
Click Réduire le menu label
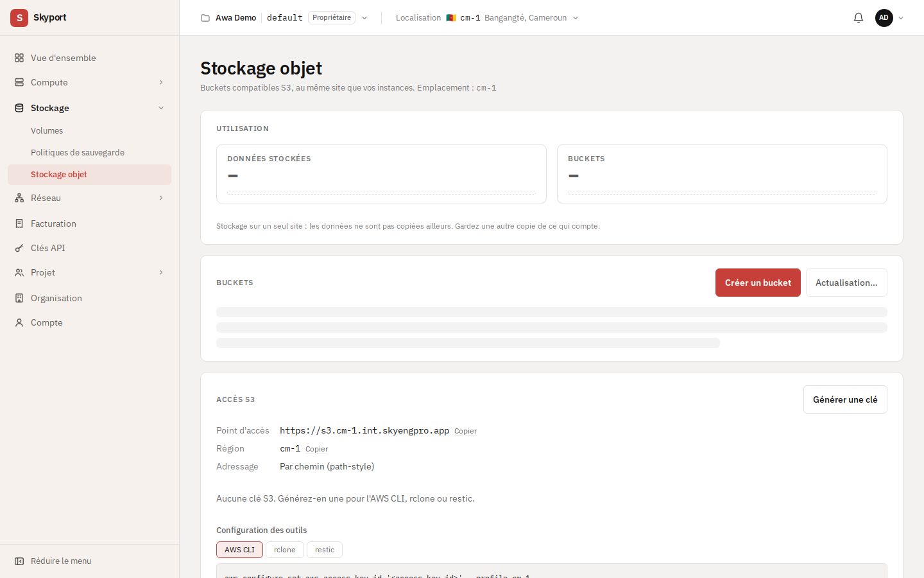pyautogui.click(x=61, y=561)
